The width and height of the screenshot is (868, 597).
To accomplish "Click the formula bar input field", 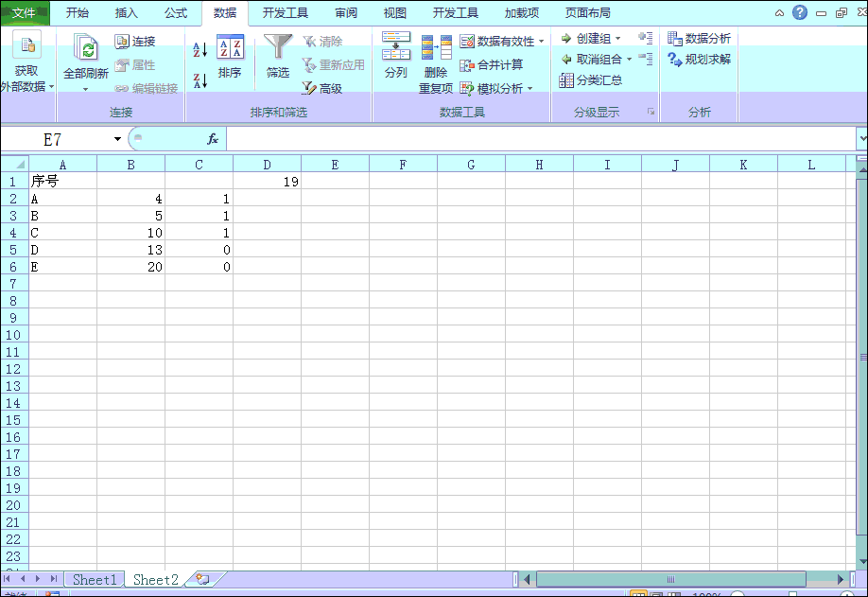I will [x=539, y=139].
